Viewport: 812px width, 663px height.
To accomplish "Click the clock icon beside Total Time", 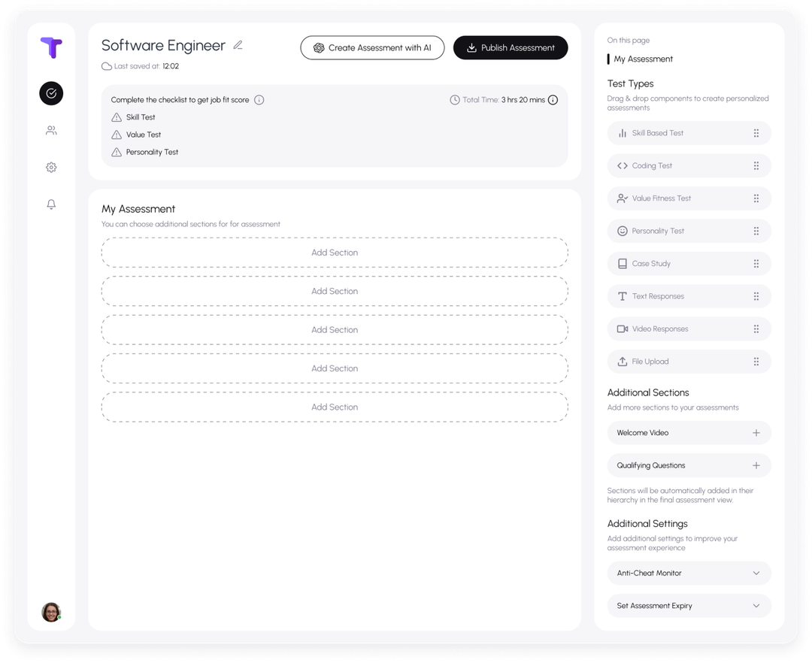I will point(455,100).
